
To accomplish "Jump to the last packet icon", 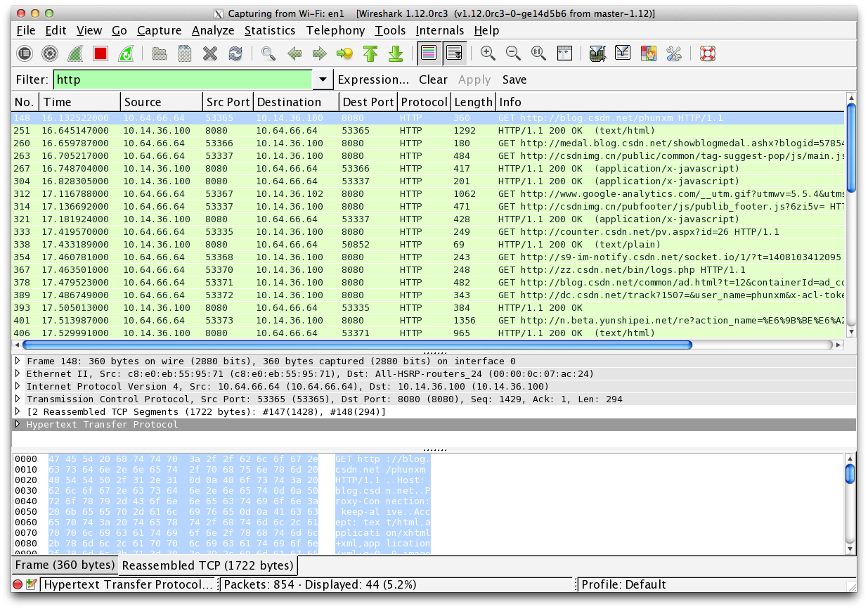I will point(396,53).
